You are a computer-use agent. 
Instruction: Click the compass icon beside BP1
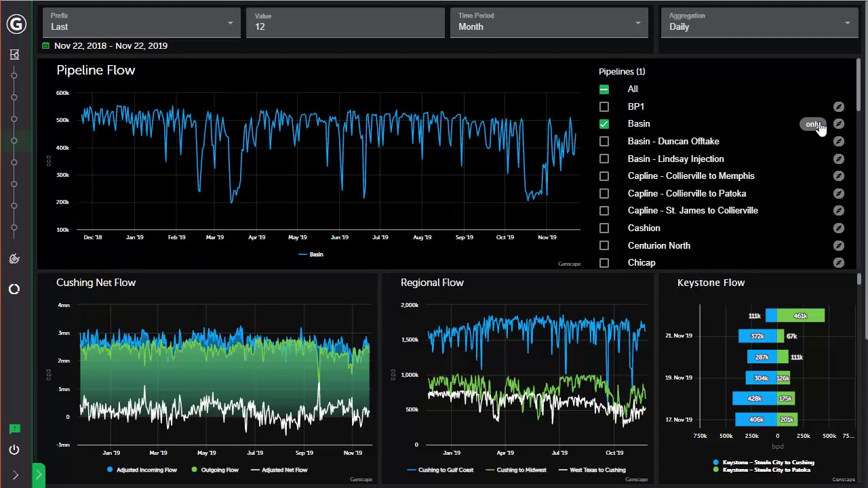839,106
